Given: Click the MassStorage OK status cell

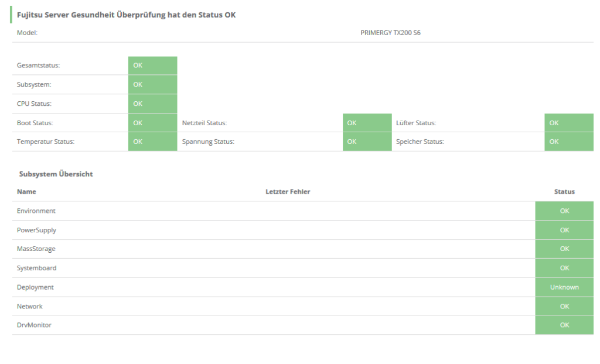Looking at the screenshot, I should click(x=564, y=249).
